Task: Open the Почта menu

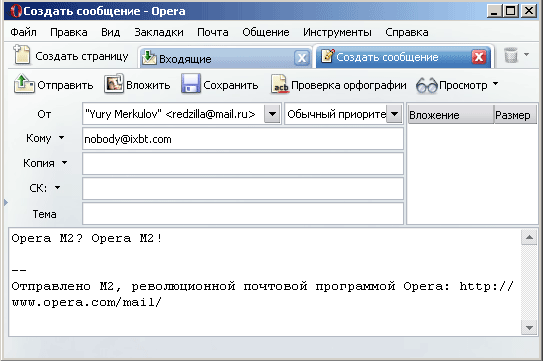Action: click(x=213, y=32)
